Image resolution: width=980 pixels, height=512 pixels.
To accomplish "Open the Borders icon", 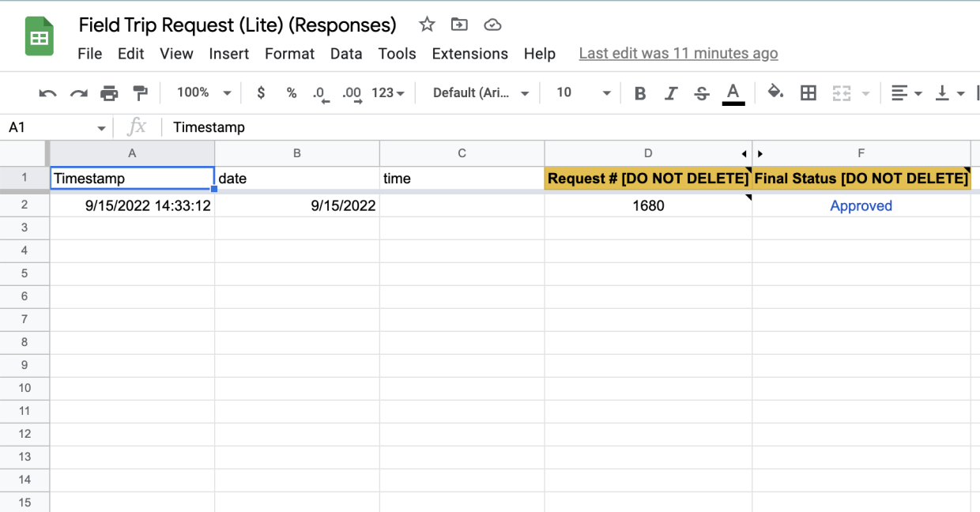I will tap(808, 92).
